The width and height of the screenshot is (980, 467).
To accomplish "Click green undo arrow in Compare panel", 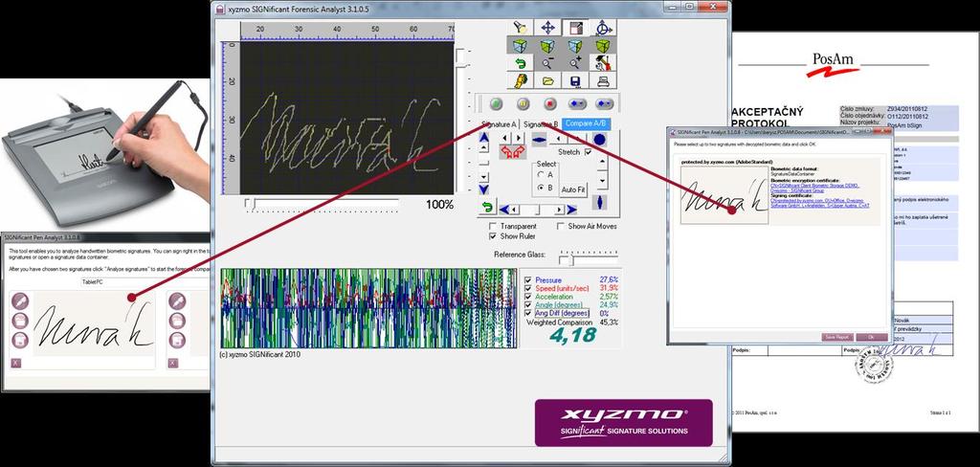I will coord(487,206).
